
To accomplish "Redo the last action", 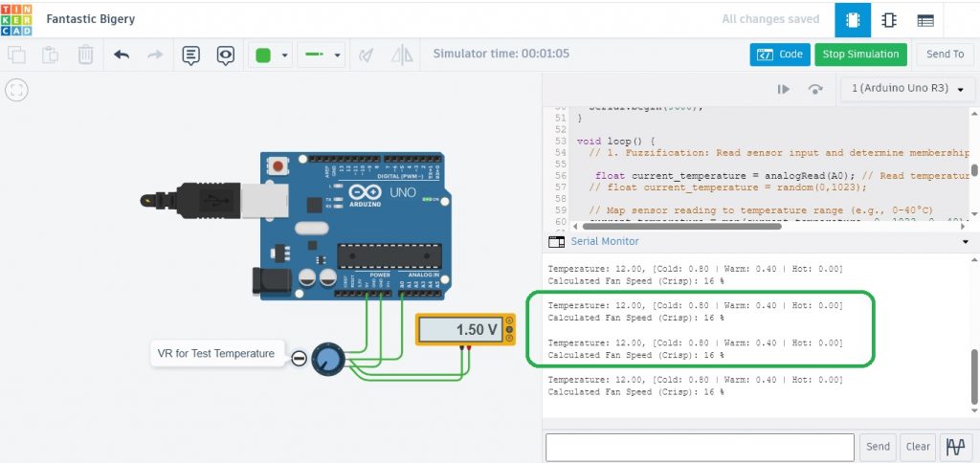I will 155,55.
